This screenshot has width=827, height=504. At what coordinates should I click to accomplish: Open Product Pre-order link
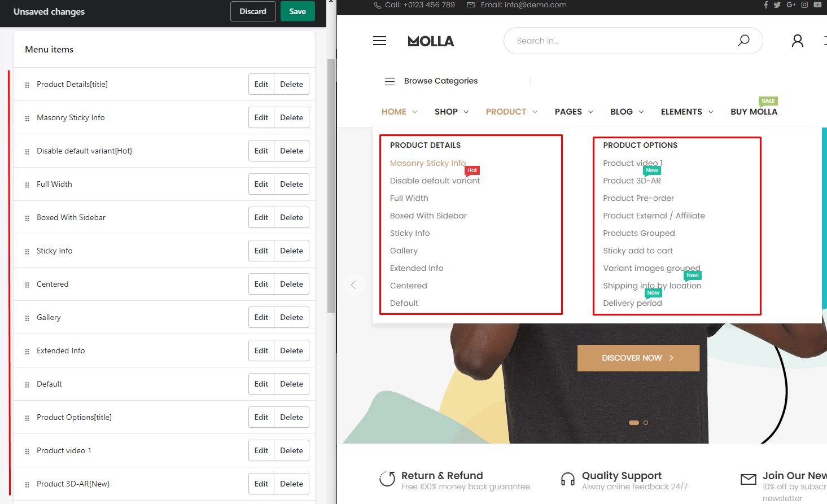[638, 198]
